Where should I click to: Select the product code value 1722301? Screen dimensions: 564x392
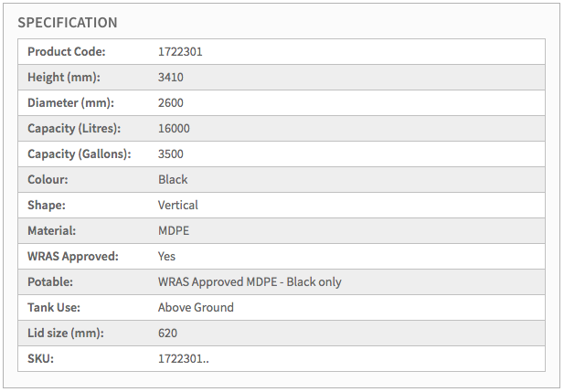tap(180, 52)
